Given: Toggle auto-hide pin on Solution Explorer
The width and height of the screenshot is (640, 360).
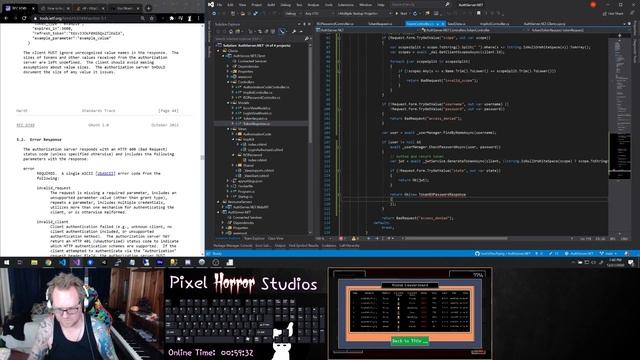Looking at the screenshot, I should coord(304,24).
